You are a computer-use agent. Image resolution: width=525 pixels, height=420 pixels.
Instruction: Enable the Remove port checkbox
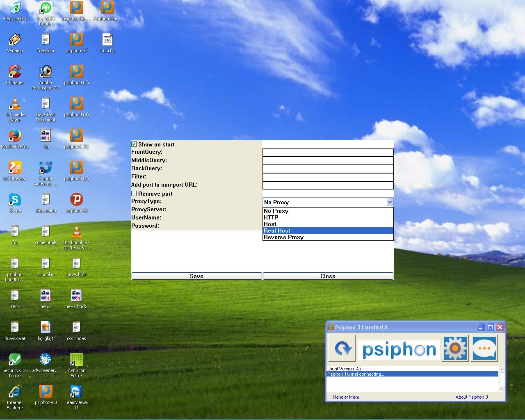(x=134, y=194)
